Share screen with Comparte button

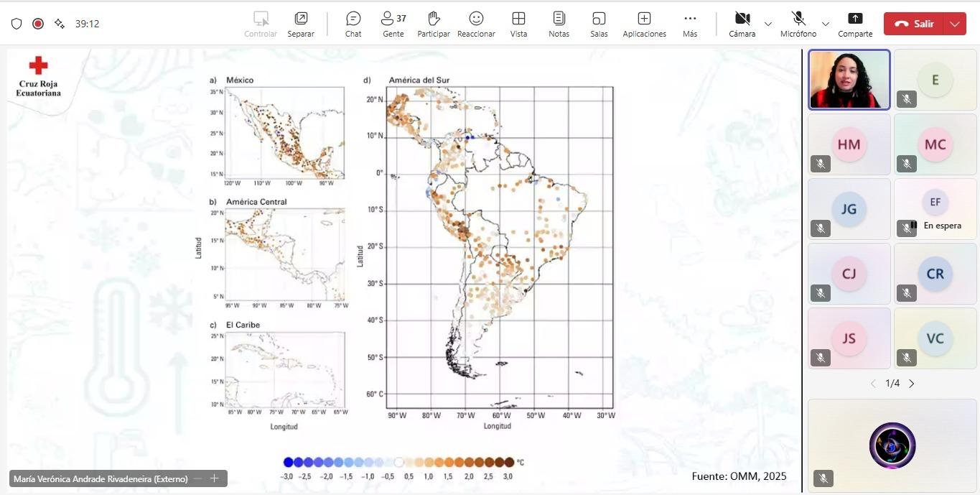click(x=855, y=24)
